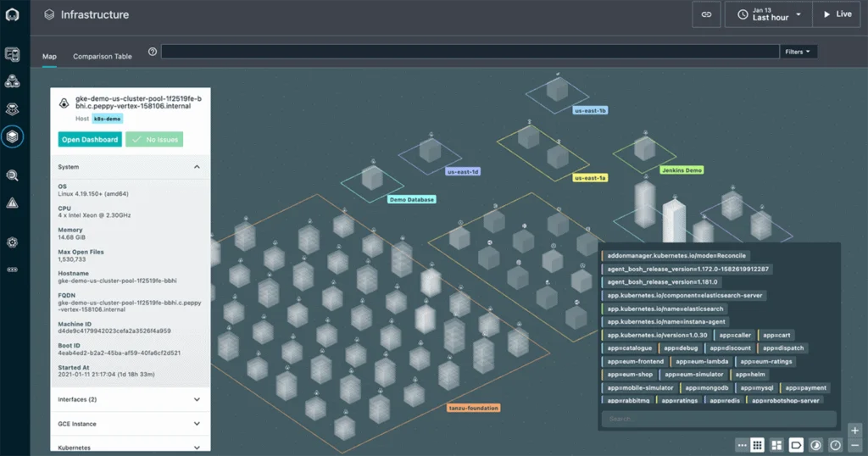Click pie-chart metric icon in map toolbar

pyautogui.click(x=816, y=445)
